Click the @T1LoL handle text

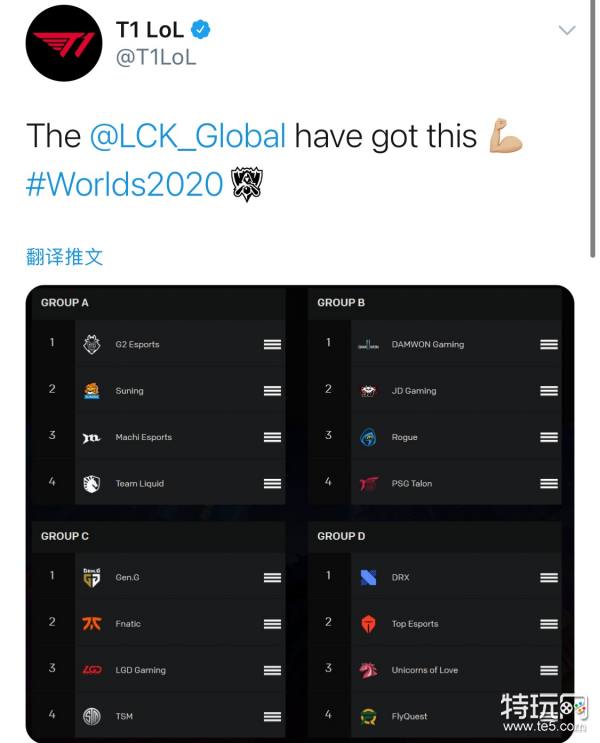click(156, 57)
